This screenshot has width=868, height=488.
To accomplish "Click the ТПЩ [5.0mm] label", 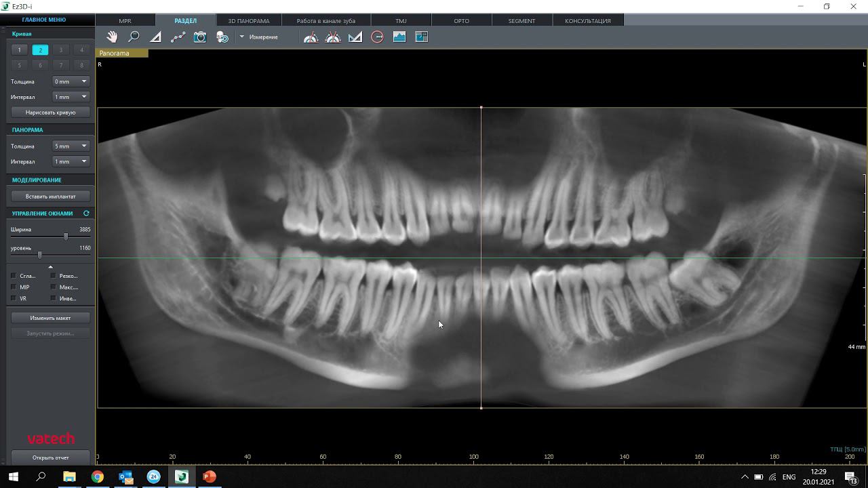I will 848,449.
